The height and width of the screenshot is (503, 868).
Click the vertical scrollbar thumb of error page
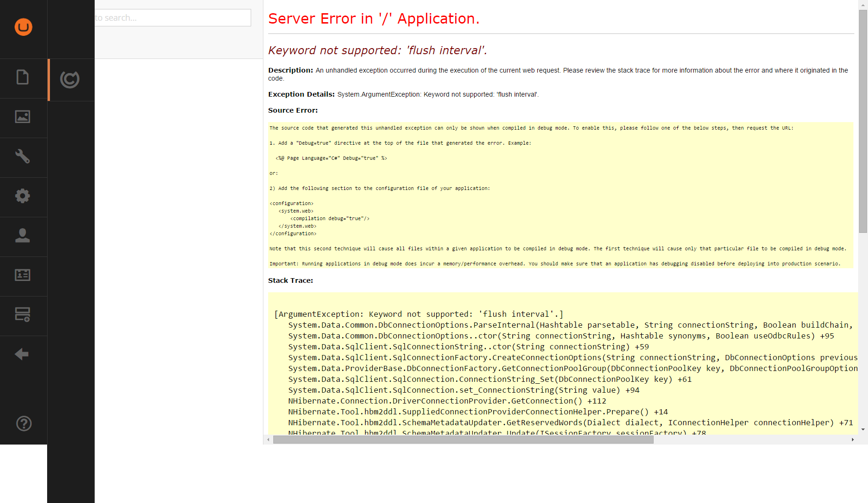(x=863, y=120)
